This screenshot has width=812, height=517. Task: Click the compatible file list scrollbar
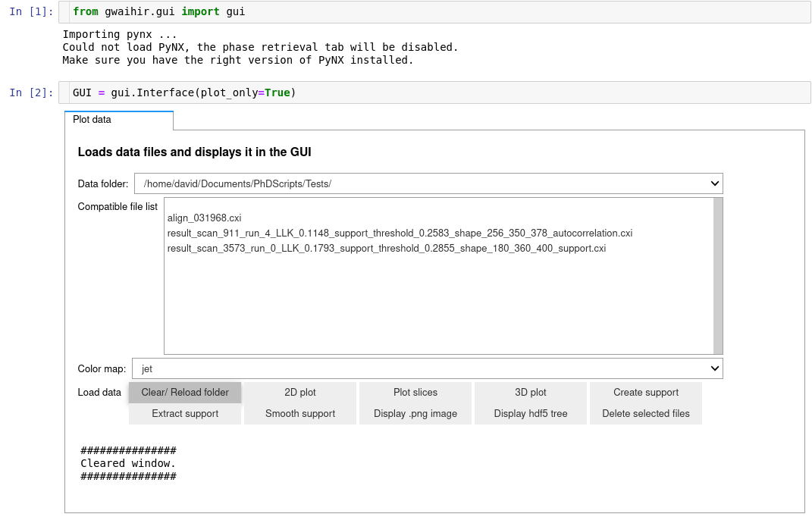[x=718, y=276]
